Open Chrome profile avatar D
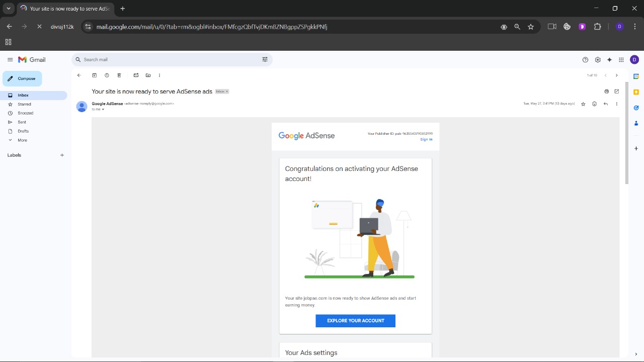Screen dimensions: 644x362 click(620, 27)
